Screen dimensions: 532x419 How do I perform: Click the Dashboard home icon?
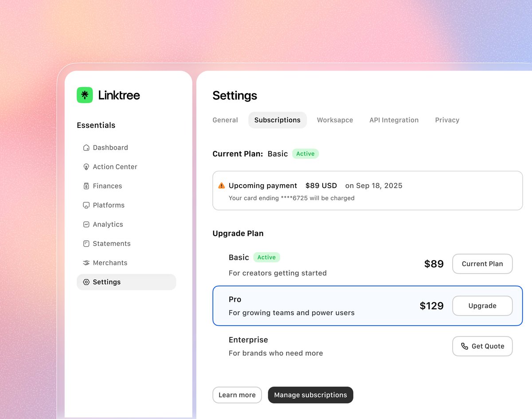coord(86,148)
